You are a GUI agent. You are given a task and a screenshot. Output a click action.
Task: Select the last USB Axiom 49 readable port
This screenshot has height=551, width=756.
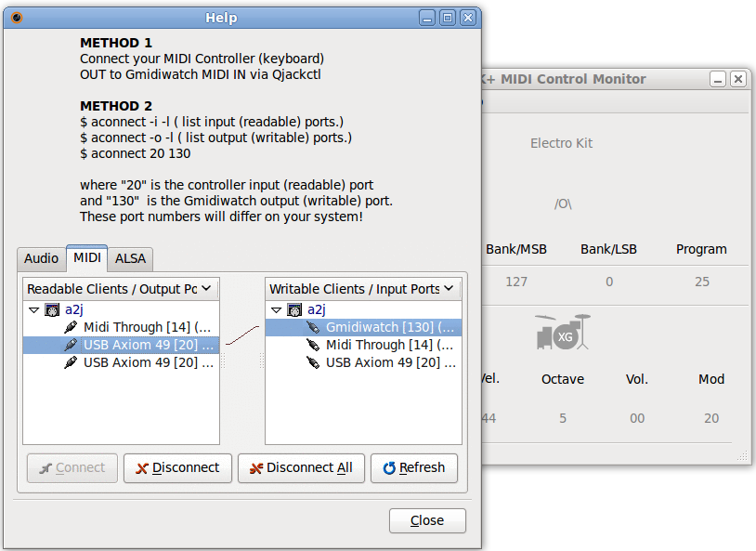pos(147,362)
